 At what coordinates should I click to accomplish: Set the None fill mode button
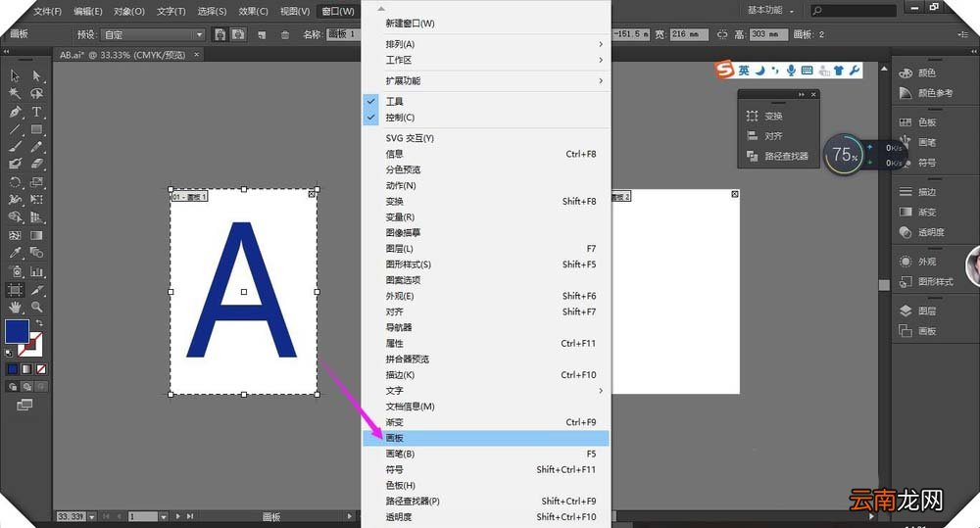point(41,369)
